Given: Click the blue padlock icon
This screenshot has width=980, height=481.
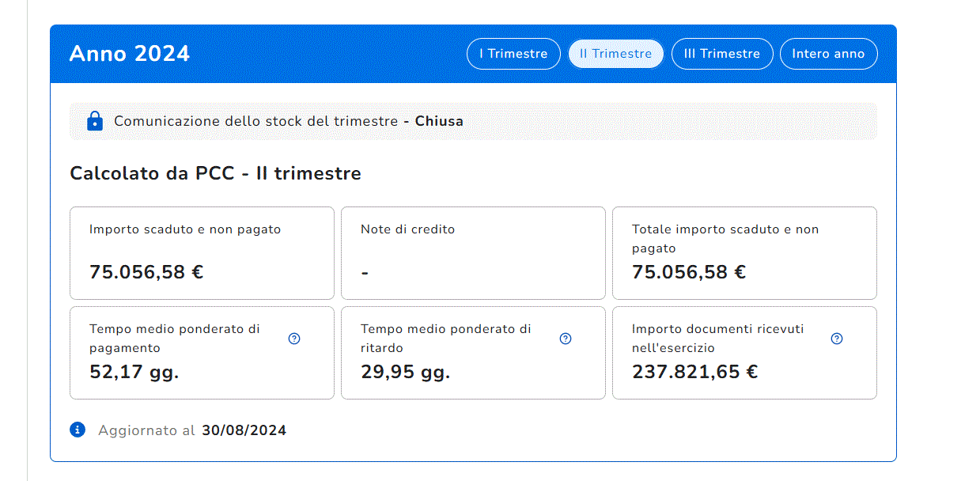Looking at the screenshot, I should pyautogui.click(x=95, y=121).
